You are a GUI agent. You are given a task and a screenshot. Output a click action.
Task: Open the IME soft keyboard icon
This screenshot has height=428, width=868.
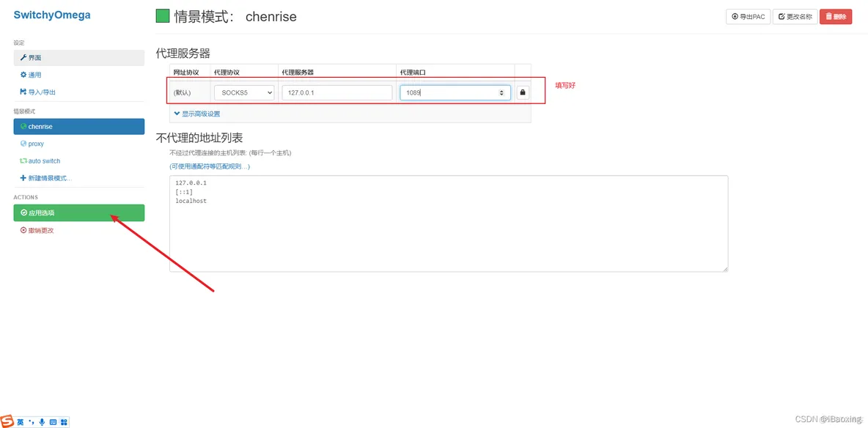pyautogui.click(x=53, y=422)
